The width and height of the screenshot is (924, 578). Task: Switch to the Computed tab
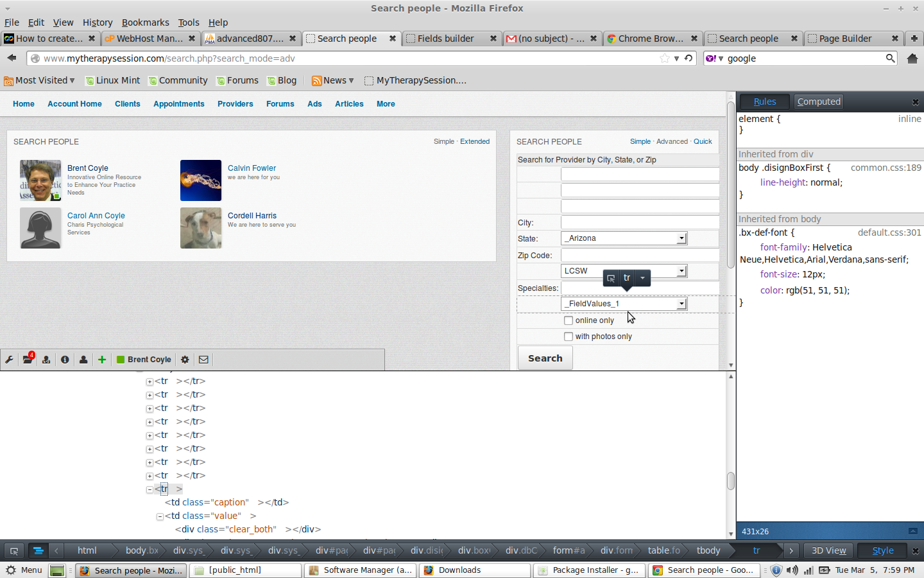[x=818, y=101]
